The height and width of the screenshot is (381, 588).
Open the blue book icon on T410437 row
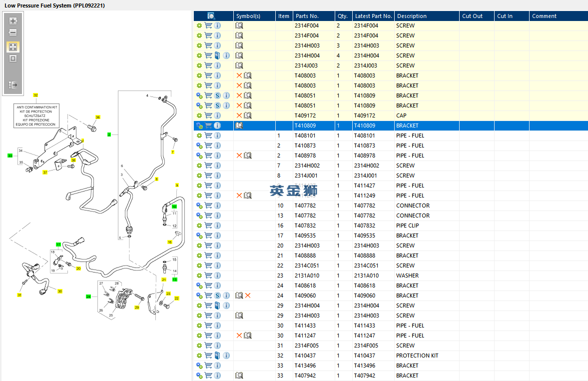217,356
